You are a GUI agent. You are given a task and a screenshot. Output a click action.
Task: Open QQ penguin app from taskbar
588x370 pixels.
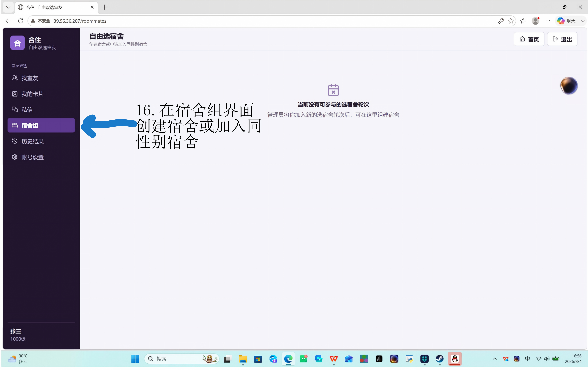pyautogui.click(x=455, y=359)
